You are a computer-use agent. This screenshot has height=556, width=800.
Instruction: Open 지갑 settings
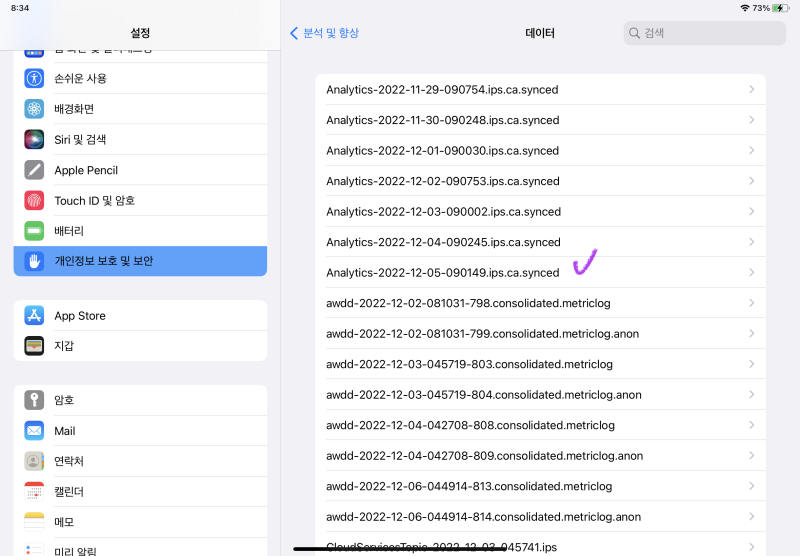pos(140,346)
